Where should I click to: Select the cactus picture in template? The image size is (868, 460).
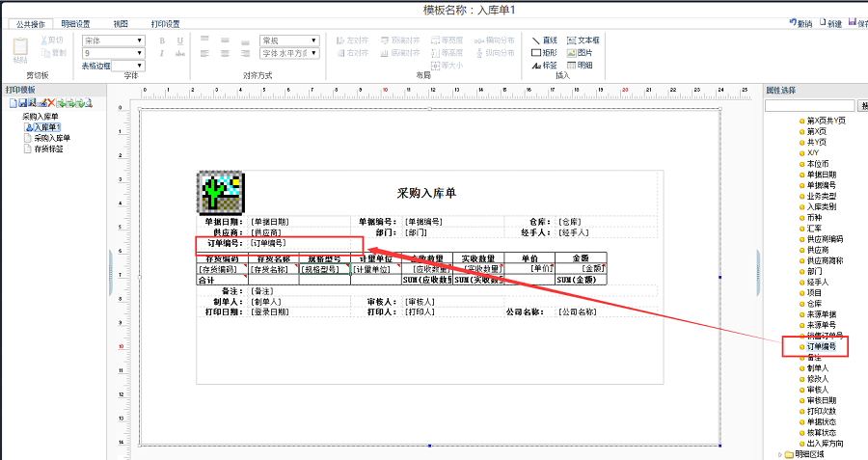221,193
